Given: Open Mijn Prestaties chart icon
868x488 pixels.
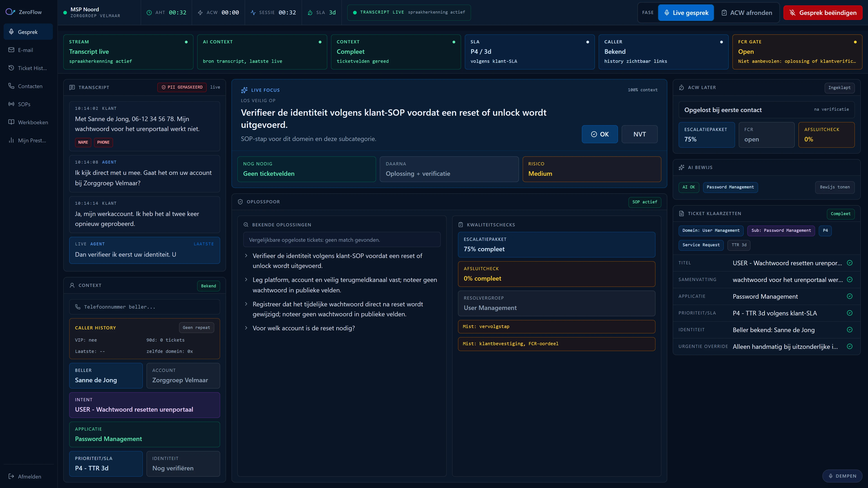Looking at the screenshot, I should [x=12, y=141].
